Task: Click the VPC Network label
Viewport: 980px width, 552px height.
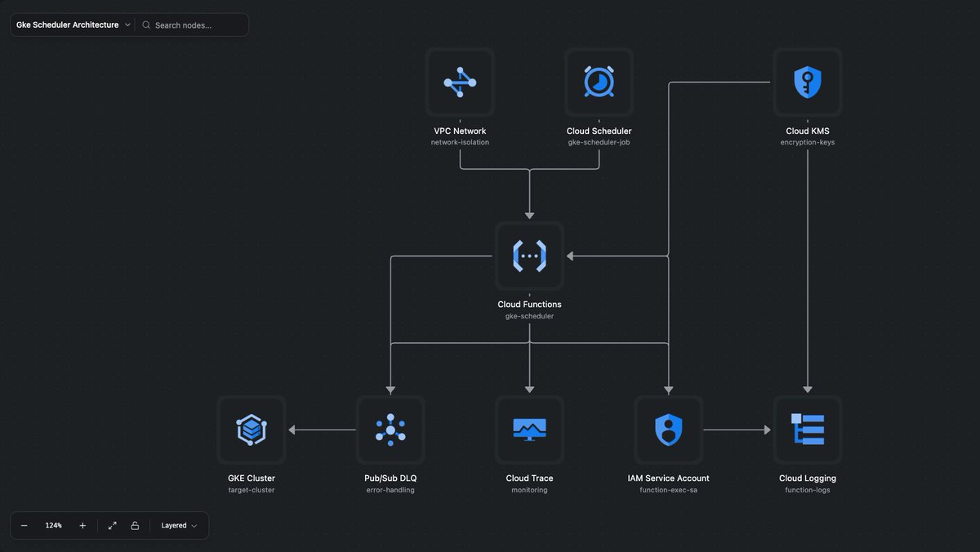Action: pos(460,131)
